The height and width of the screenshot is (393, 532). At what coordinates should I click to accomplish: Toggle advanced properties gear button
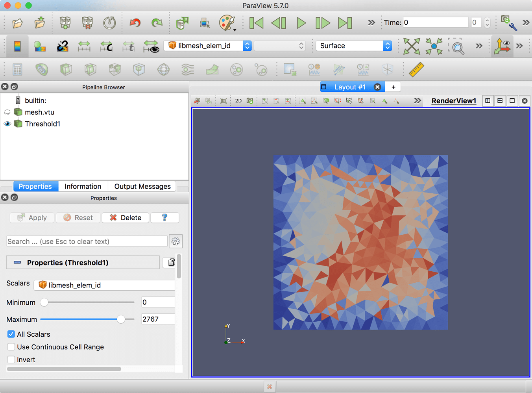pyautogui.click(x=175, y=241)
